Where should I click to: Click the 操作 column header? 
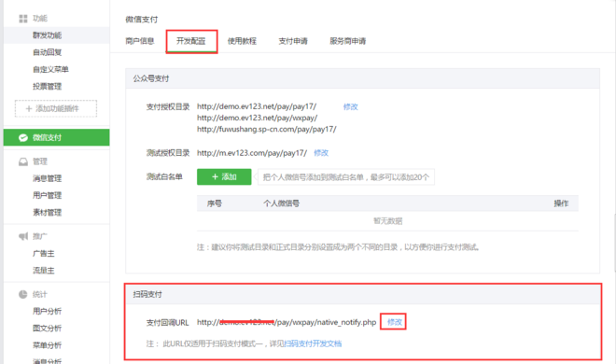(x=561, y=203)
